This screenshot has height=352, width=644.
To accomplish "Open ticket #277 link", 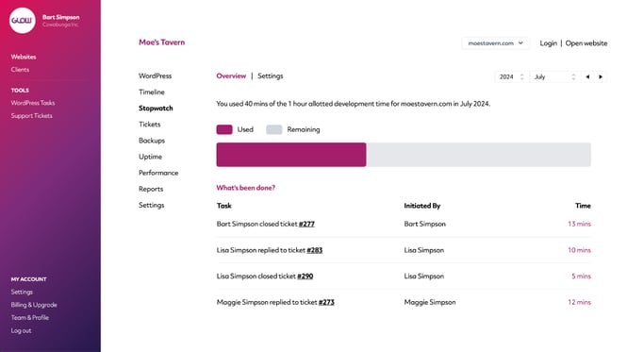I will [x=306, y=224].
